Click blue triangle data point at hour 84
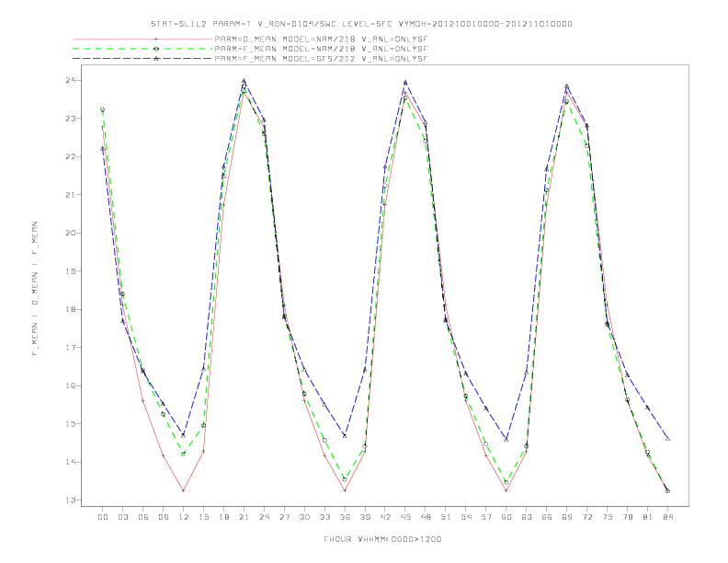Screen dimensions: 728x563 point(667,439)
